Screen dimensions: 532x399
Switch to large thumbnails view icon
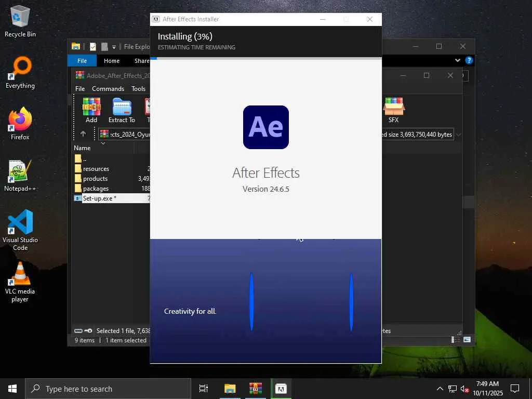tap(467, 340)
